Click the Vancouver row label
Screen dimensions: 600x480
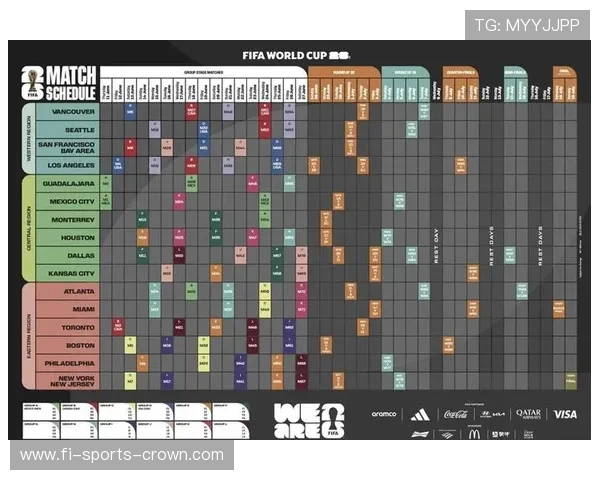68,112
